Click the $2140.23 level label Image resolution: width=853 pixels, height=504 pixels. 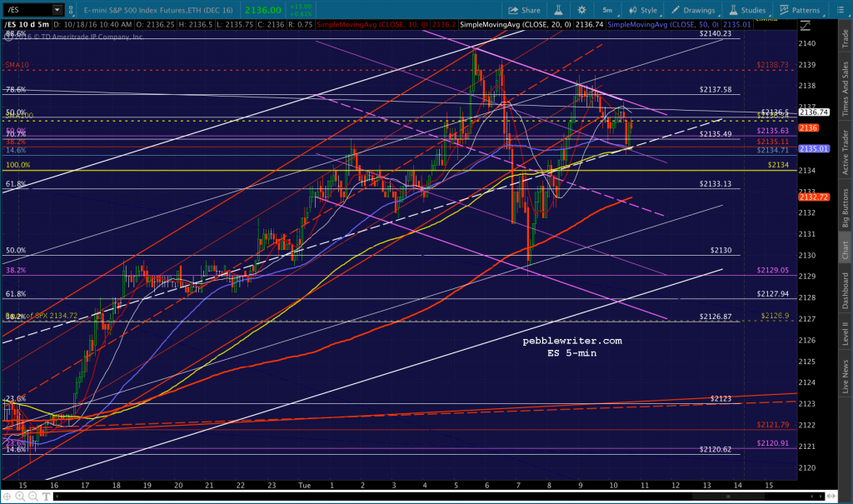click(716, 34)
